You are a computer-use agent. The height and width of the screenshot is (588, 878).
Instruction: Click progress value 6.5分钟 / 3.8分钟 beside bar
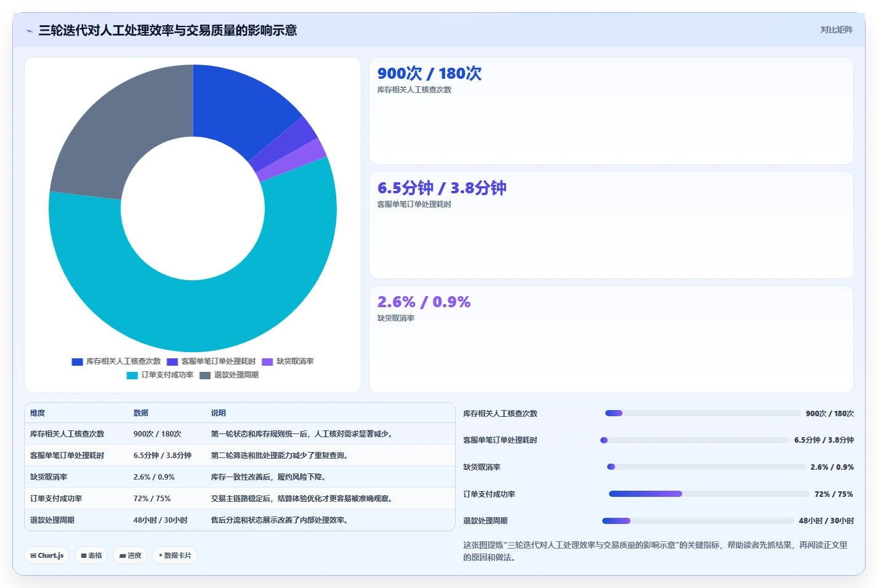click(x=824, y=440)
